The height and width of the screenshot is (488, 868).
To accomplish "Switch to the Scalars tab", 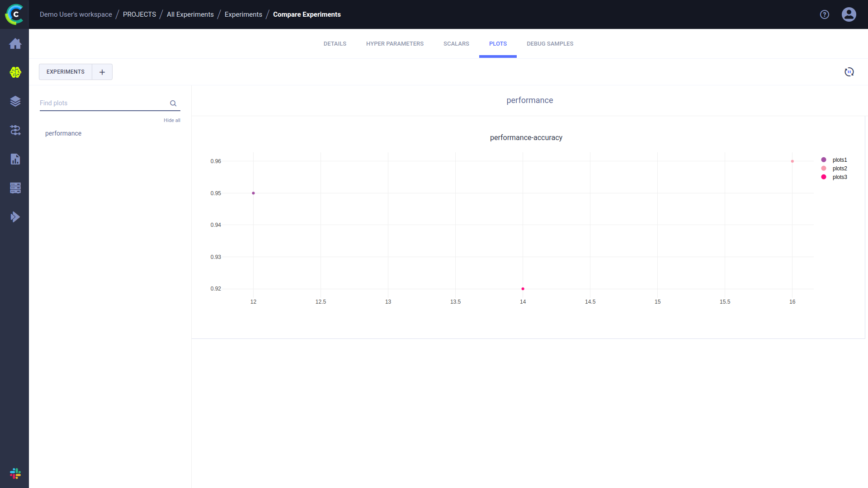I will pyautogui.click(x=456, y=44).
